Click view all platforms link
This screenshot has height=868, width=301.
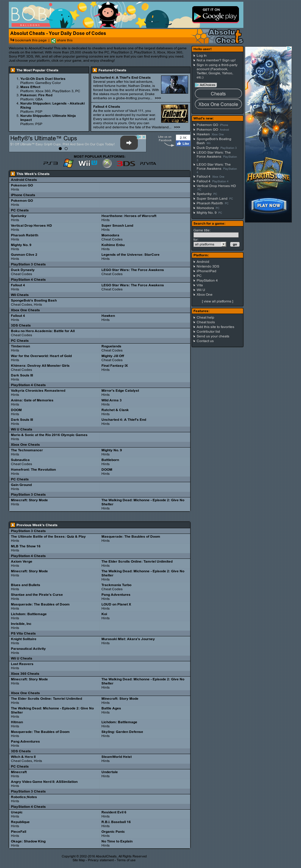(x=217, y=301)
